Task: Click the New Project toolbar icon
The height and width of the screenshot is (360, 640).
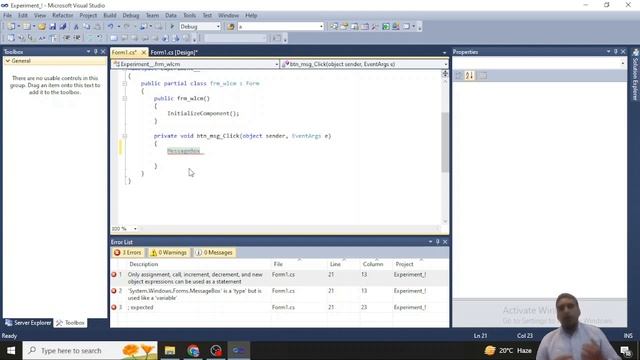Action: pos(11,27)
